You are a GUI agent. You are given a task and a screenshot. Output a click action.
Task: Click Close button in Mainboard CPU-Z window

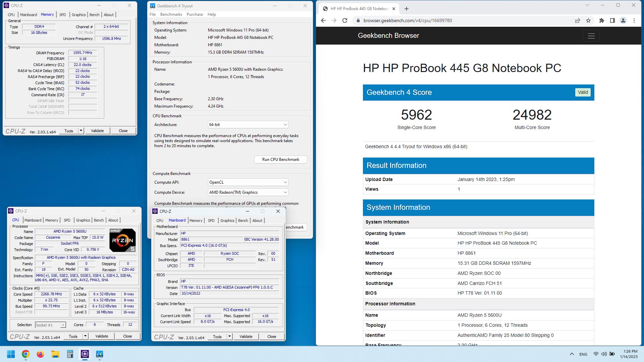[272, 337]
